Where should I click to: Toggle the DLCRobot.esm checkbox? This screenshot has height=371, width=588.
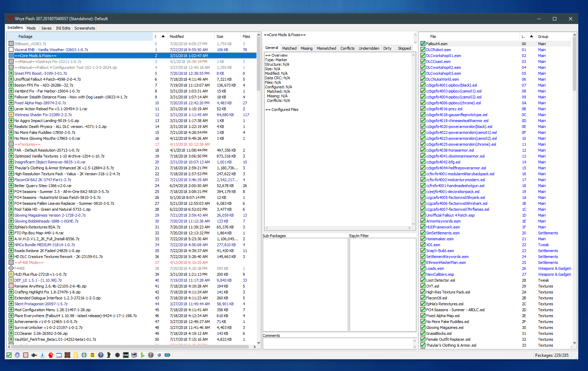[x=423, y=50]
